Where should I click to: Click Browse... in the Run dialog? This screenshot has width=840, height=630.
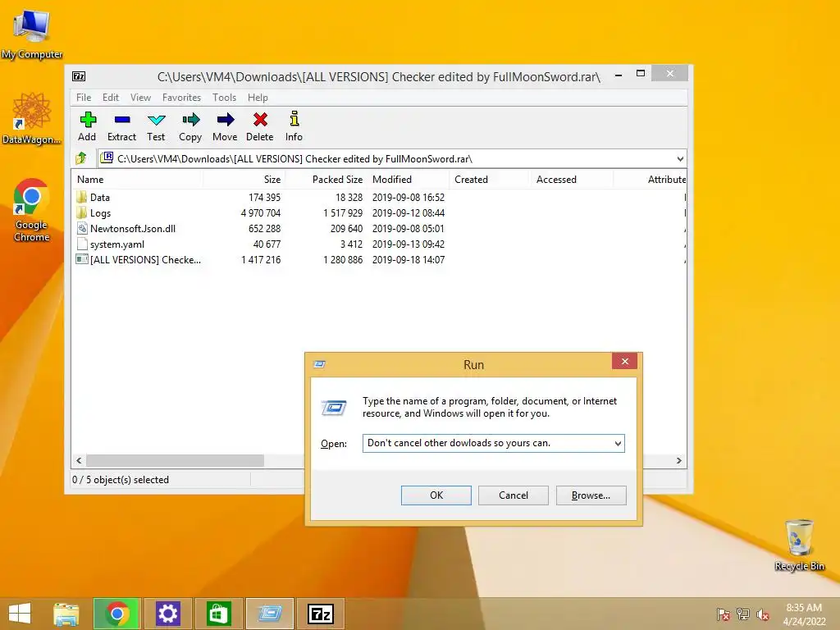(x=591, y=495)
